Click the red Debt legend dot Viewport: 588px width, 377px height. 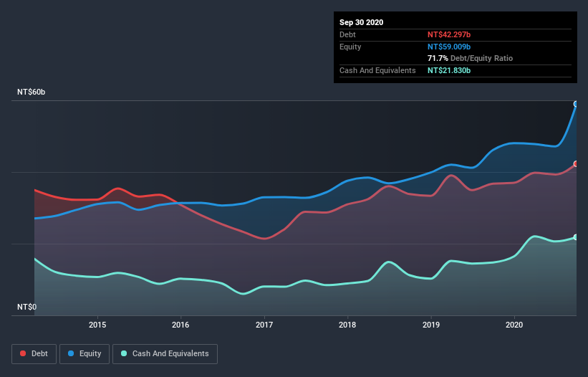tap(23, 353)
